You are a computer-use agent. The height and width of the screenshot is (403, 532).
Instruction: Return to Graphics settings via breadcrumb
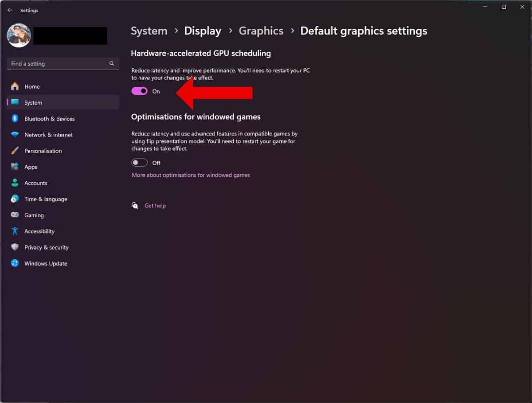(x=261, y=31)
